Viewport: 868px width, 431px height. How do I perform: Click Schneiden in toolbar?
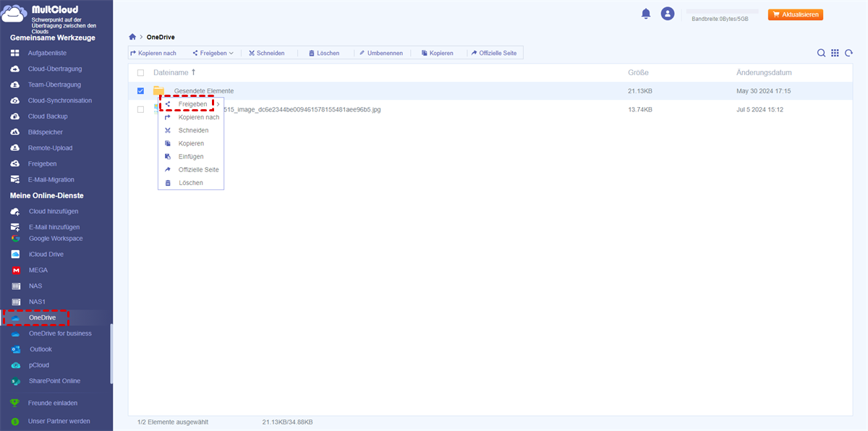tap(266, 53)
